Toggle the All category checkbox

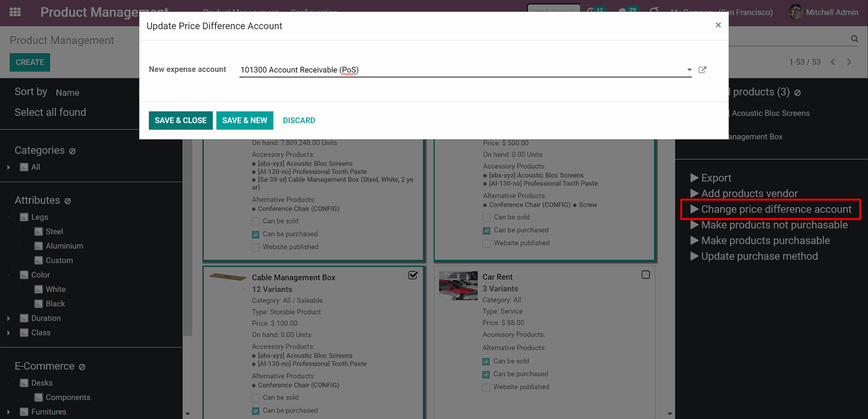(24, 167)
